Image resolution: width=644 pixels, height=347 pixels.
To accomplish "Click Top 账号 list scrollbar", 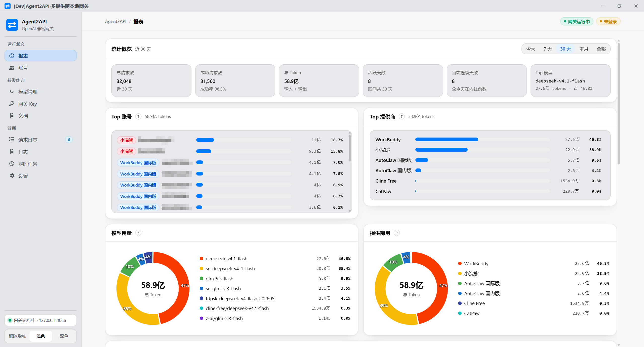I will click(x=350, y=148).
